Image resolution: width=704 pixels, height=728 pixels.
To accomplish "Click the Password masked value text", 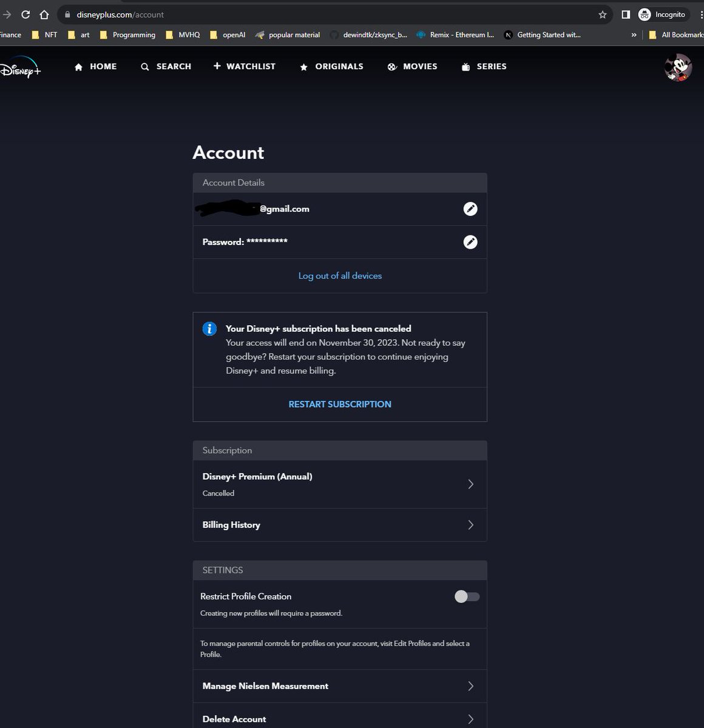I will coord(267,241).
